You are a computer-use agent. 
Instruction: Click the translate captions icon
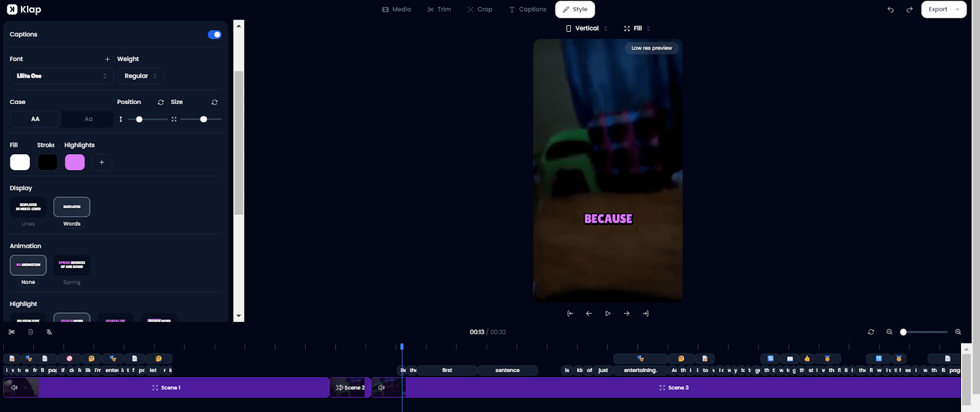pyautogui.click(x=49, y=332)
